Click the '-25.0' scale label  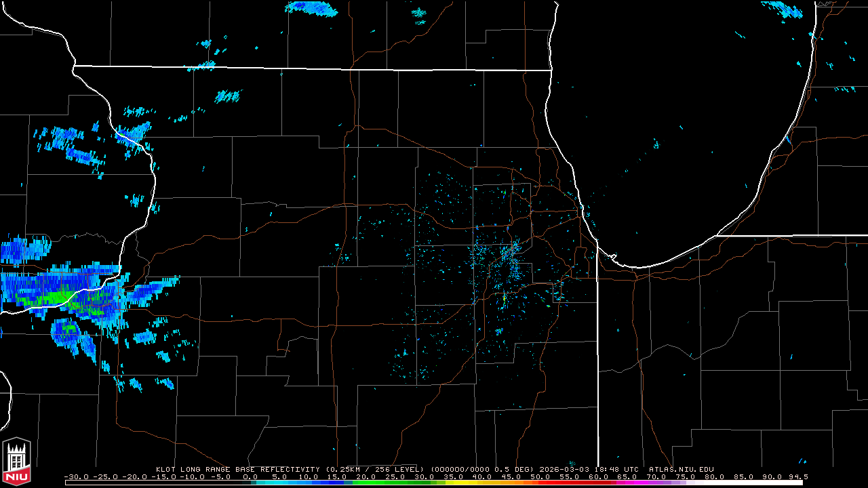click(x=106, y=476)
